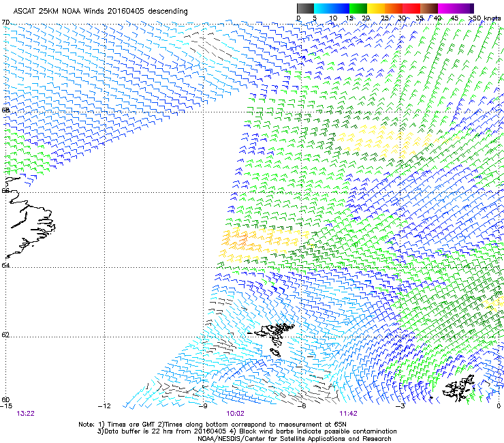This screenshot has height=443, width=504.
Task: Click the 60 latitude label
Action: 5,399
